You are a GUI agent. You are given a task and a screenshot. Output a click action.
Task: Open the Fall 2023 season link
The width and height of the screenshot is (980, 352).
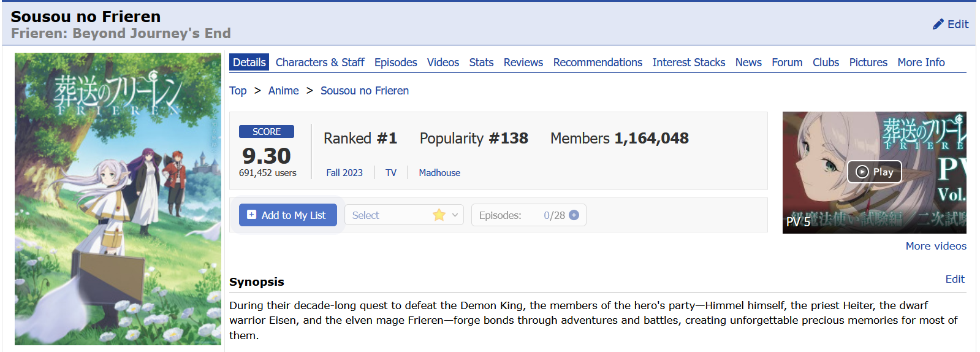[344, 173]
